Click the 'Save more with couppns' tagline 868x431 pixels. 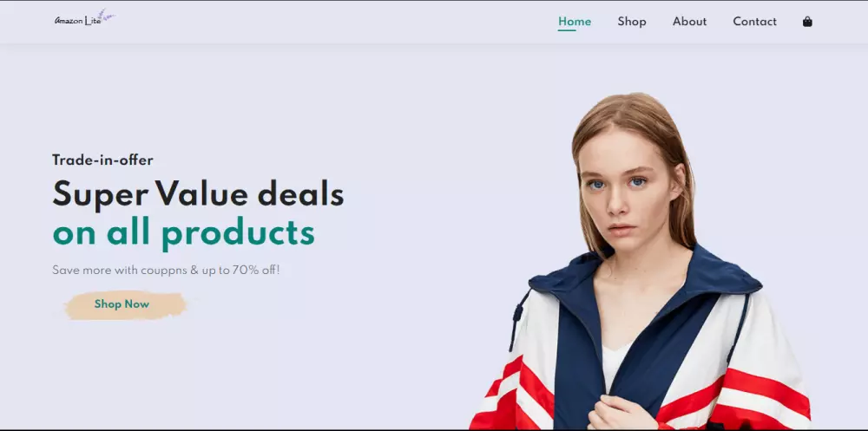click(x=166, y=271)
